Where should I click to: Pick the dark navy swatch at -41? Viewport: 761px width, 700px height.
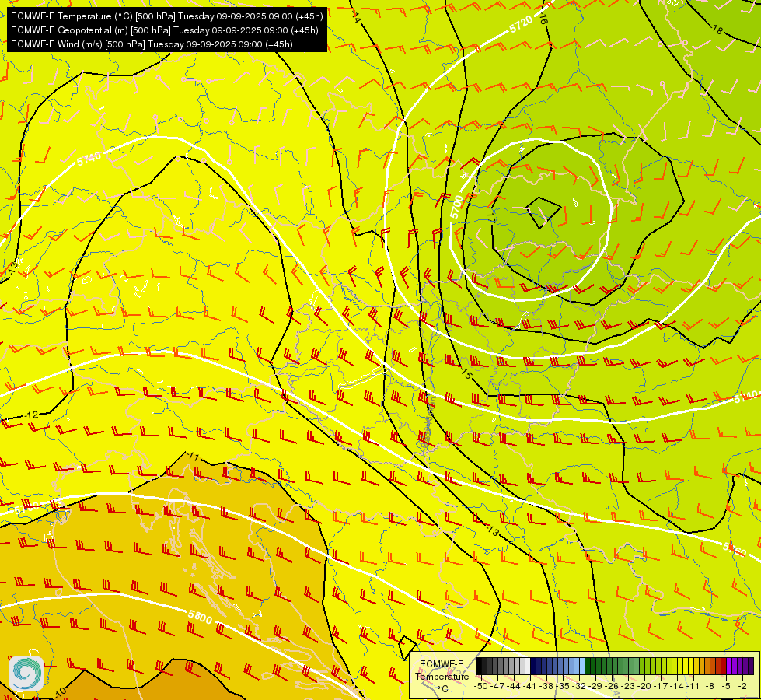pyautogui.click(x=533, y=666)
